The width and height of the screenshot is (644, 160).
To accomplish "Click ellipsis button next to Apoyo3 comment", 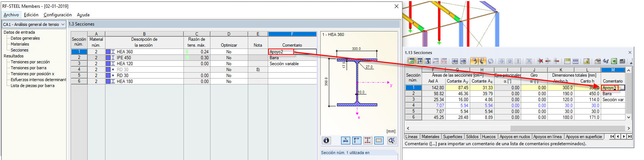I will (622, 88).
